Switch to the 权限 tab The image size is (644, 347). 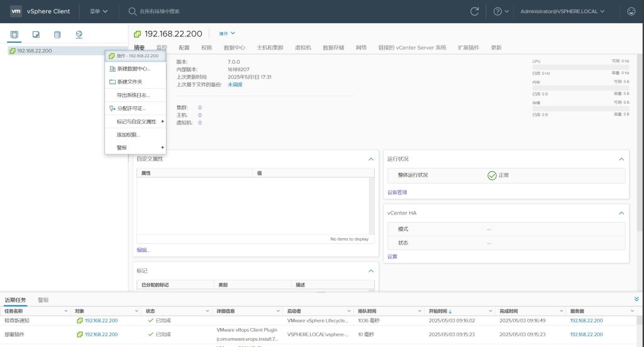point(206,48)
